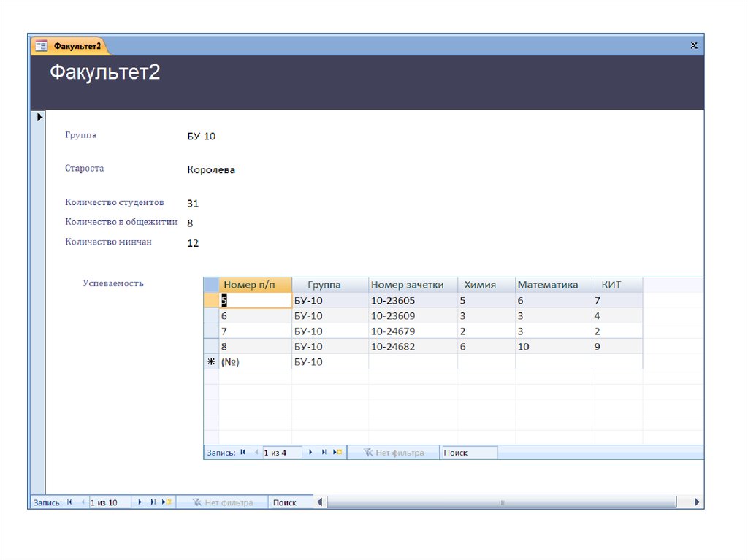Jump to last record in main form navigator
The width and height of the screenshot is (748, 560).
[x=153, y=502]
